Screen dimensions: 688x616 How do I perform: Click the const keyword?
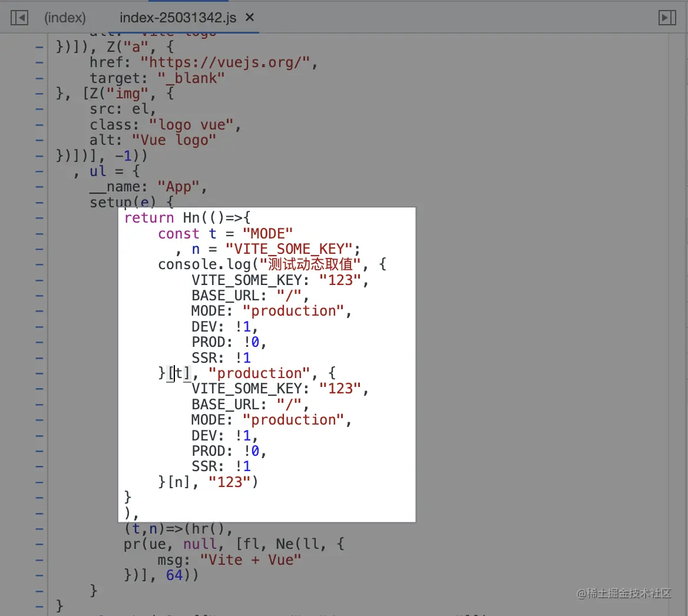click(x=178, y=233)
